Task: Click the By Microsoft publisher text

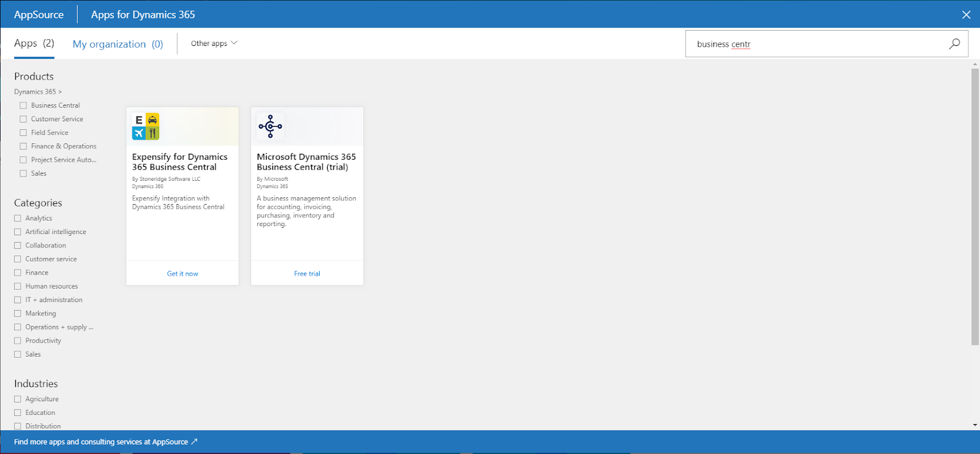Action: click(x=273, y=179)
